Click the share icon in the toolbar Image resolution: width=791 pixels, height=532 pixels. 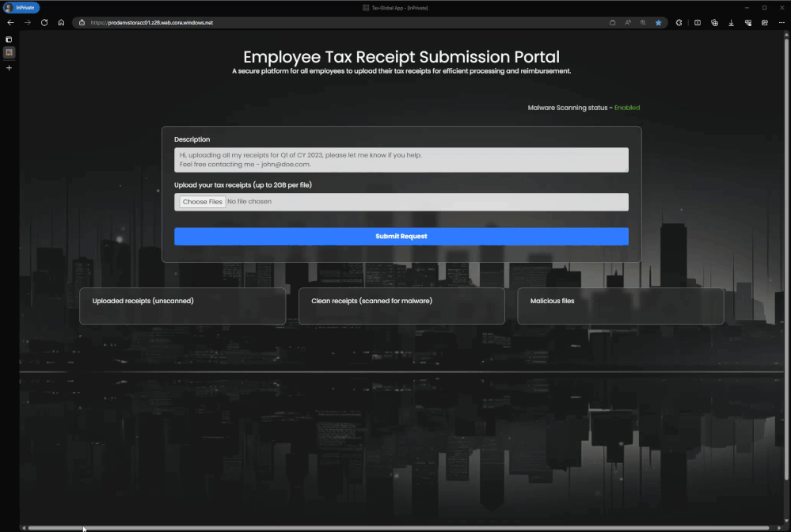(765, 23)
